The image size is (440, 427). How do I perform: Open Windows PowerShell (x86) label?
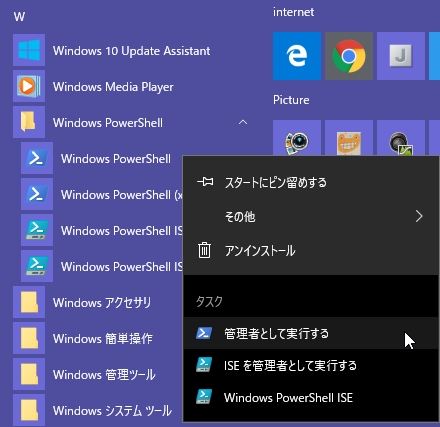(122, 195)
